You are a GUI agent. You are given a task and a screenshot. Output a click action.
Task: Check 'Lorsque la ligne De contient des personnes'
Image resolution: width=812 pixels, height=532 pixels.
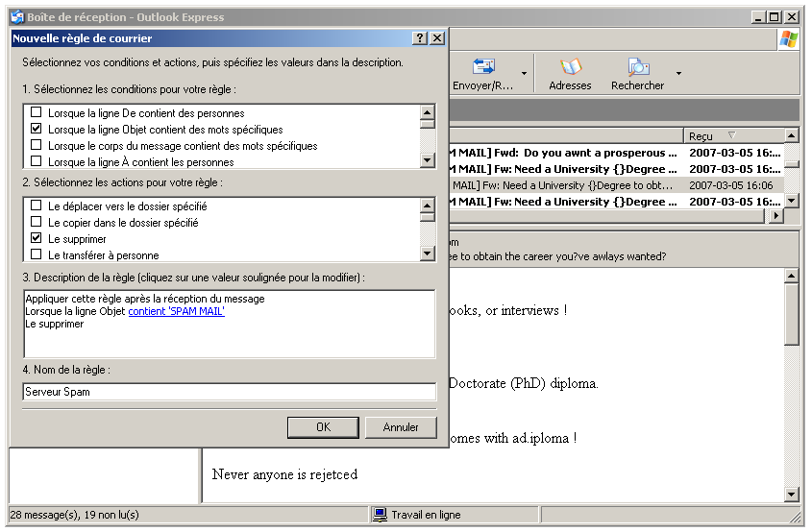(37, 112)
